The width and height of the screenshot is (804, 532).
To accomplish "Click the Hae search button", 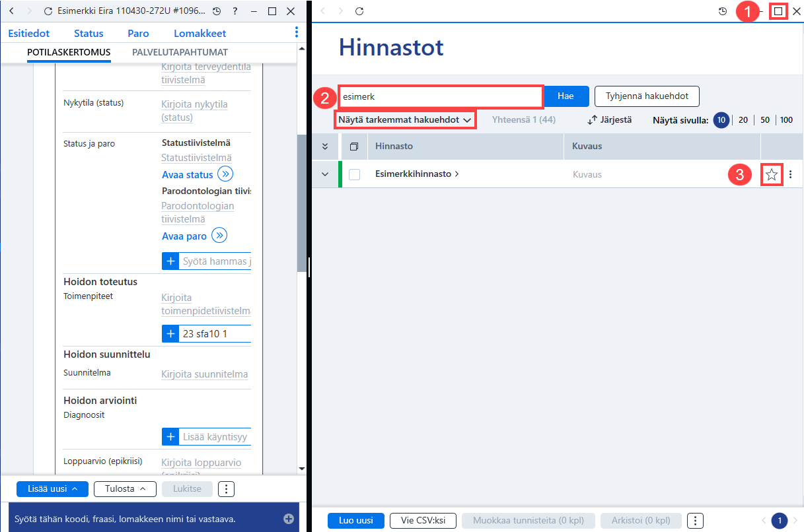I will [566, 96].
